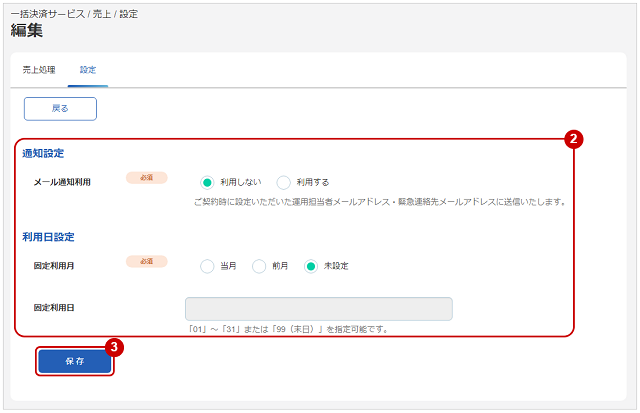Click the 固定利用月 label
The width and height of the screenshot is (640, 413).
pos(54,266)
